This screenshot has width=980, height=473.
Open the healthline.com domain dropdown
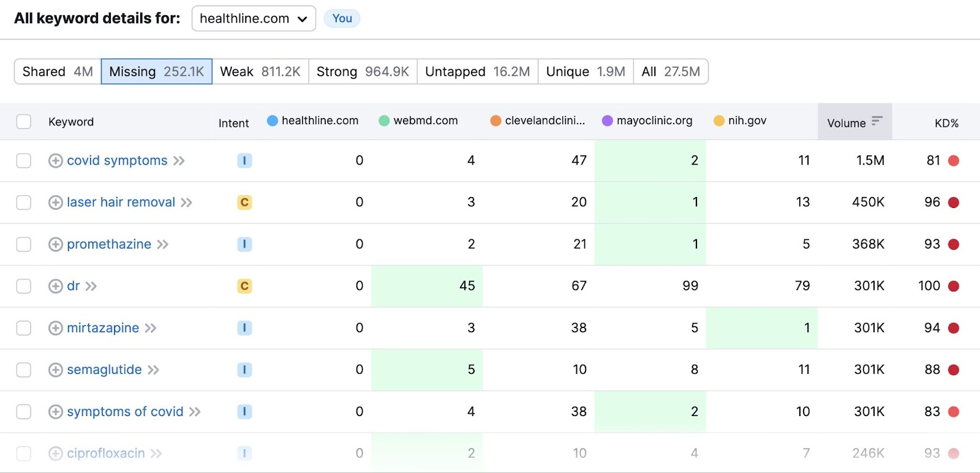(254, 18)
